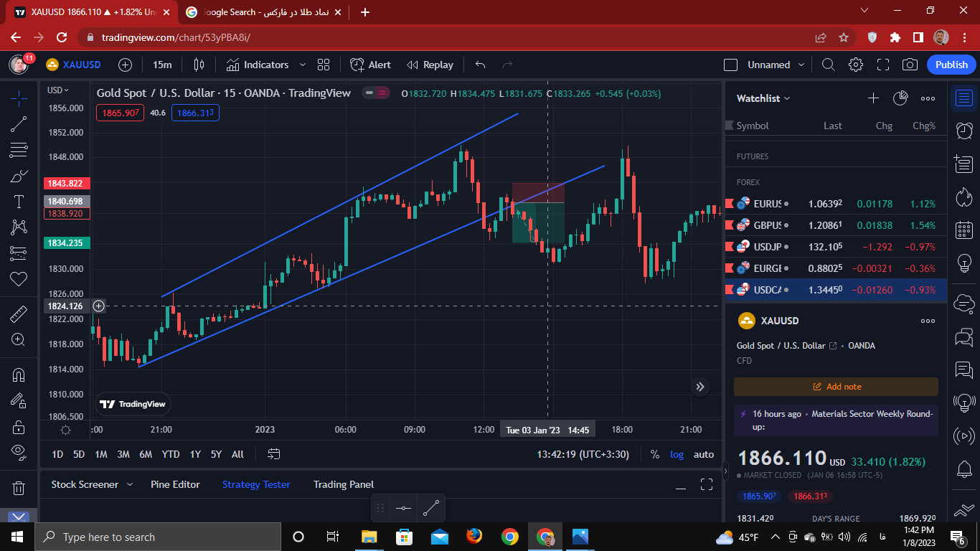Image resolution: width=980 pixels, height=551 pixels.
Task: Click the Add note button
Action: click(836, 387)
